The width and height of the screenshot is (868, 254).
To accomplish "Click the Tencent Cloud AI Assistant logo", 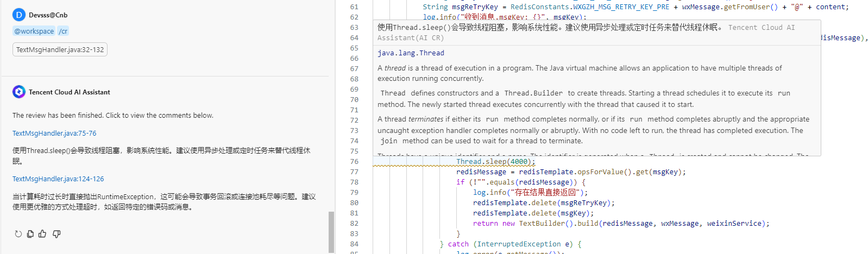I will [x=19, y=92].
